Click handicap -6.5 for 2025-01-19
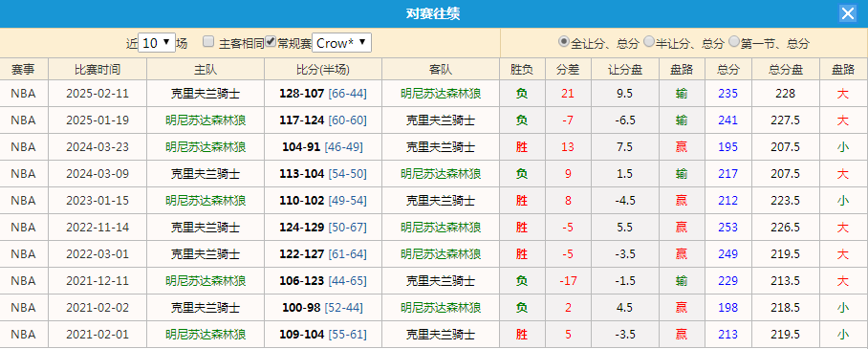This screenshot has width=868, height=349. (624, 120)
